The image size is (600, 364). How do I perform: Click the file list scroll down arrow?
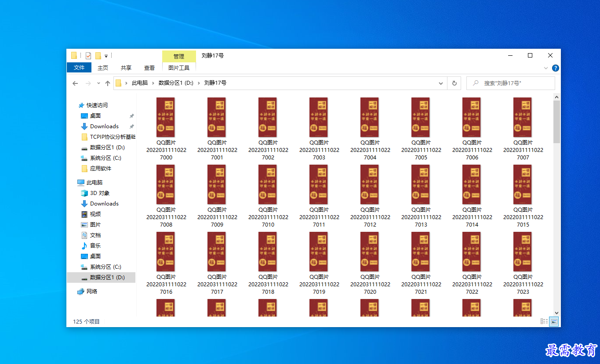click(556, 312)
